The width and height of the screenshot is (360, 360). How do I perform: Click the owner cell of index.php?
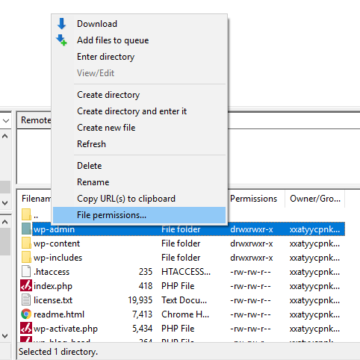click(315, 286)
